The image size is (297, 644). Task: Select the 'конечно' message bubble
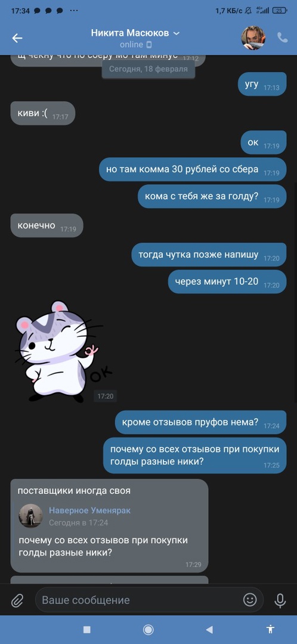[47, 225]
